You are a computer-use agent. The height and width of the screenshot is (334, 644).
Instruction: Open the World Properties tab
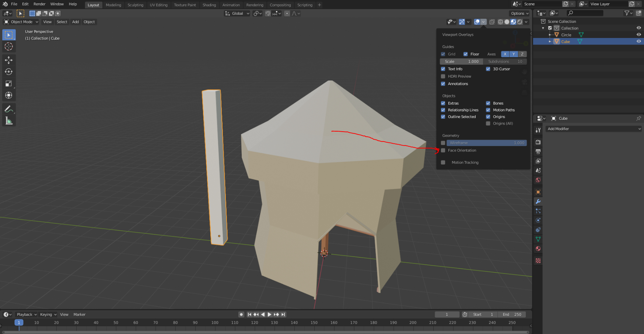coord(538,180)
